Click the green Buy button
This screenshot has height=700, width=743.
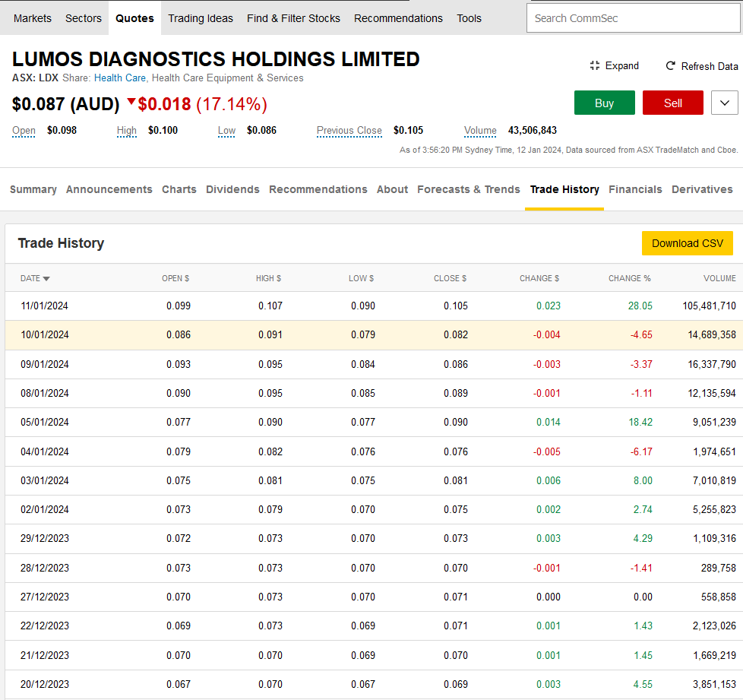click(x=605, y=103)
